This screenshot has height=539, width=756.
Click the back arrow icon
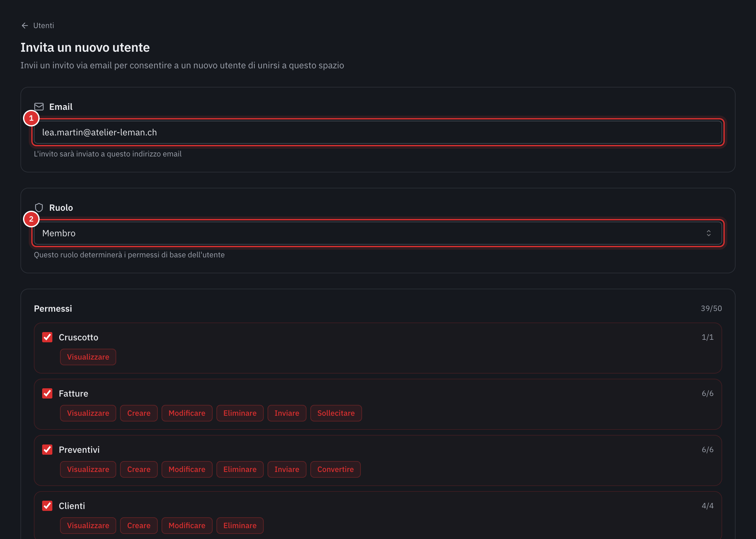[x=25, y=26]
